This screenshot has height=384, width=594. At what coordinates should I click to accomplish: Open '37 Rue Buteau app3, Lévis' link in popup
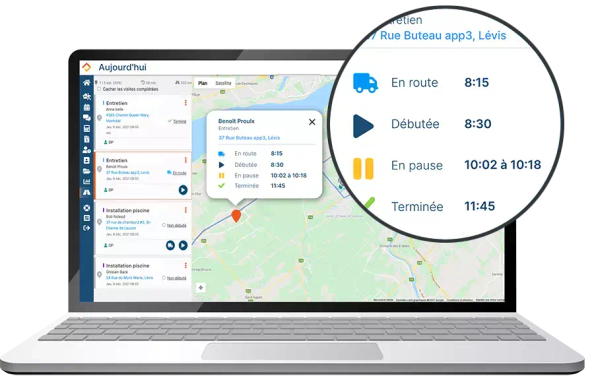pos(249,138)
